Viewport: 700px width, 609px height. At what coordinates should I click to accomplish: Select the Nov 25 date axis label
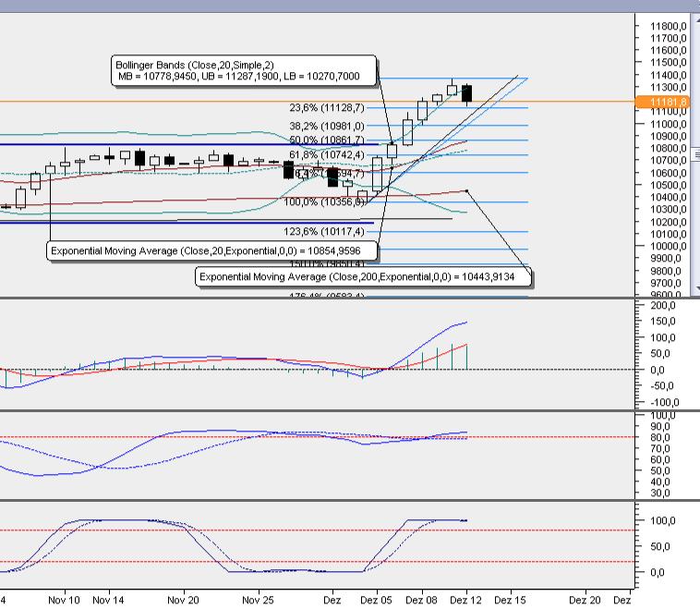(257, 599)
